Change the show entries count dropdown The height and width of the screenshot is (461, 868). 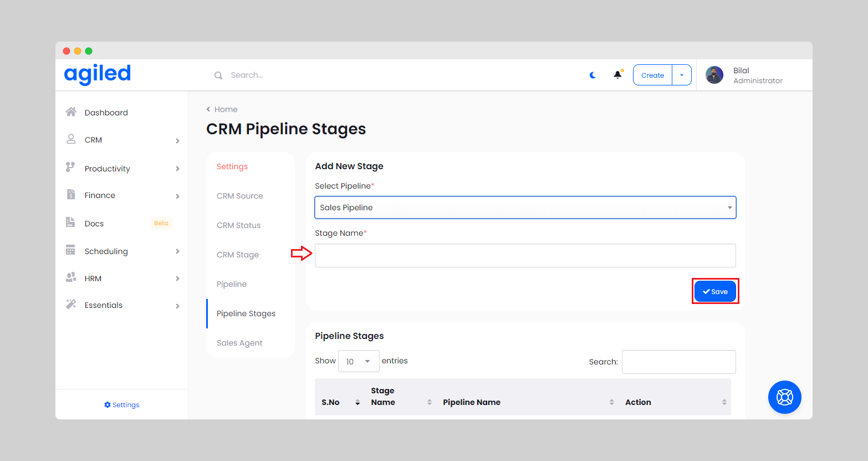(359, 361)
